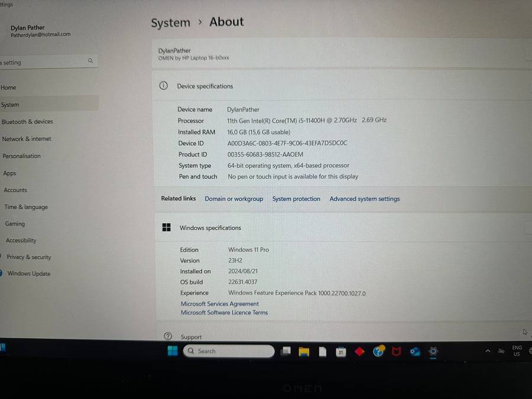The width and height of the screenshot is (532, 399).
Task: Switch ENG US input language indicator
Action: point(517,351)
